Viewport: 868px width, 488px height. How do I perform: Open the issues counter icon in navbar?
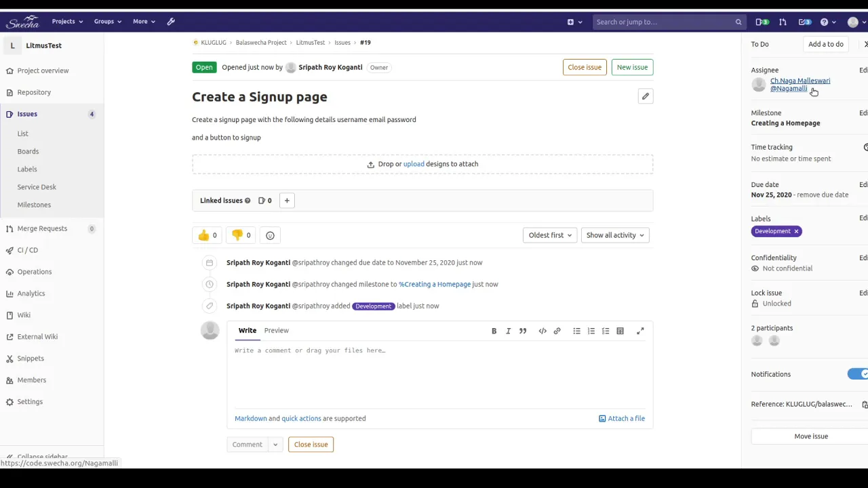point(762,22)
